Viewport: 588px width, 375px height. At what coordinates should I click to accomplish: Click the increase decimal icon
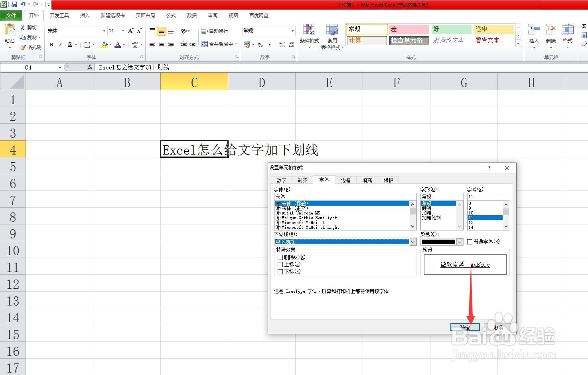click(282, 45)
